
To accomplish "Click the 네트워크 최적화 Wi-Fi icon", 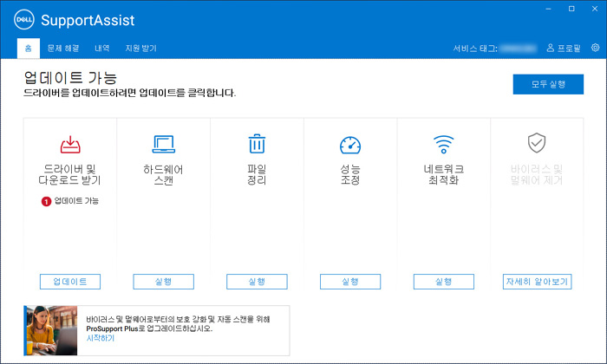I will pyautogui.click(x=444, y=144).
